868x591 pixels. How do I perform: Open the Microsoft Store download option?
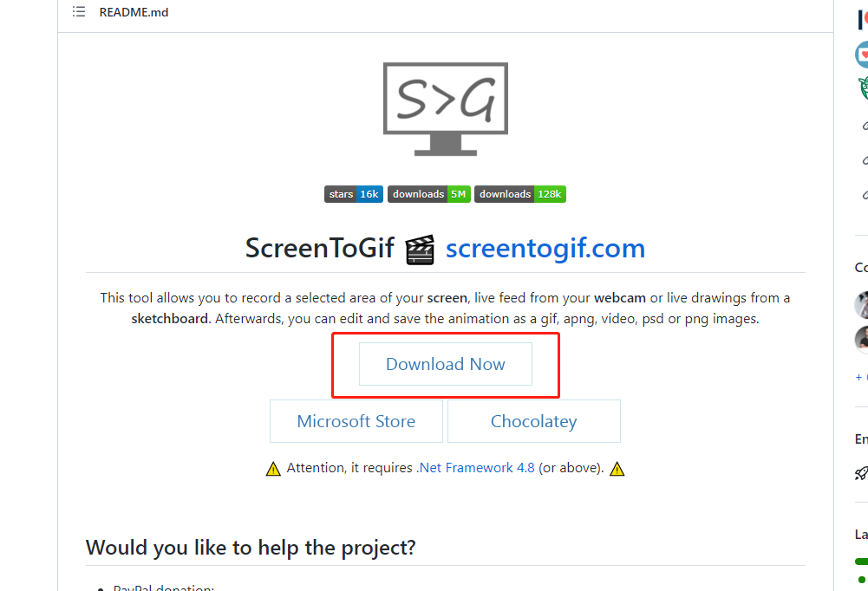(x=356, y=421)
